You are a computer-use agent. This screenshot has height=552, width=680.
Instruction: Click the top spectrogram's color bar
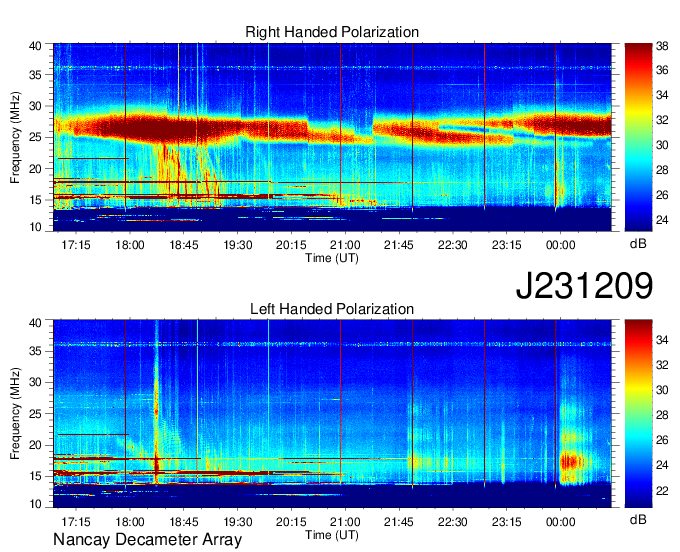(x=638, y=137)
